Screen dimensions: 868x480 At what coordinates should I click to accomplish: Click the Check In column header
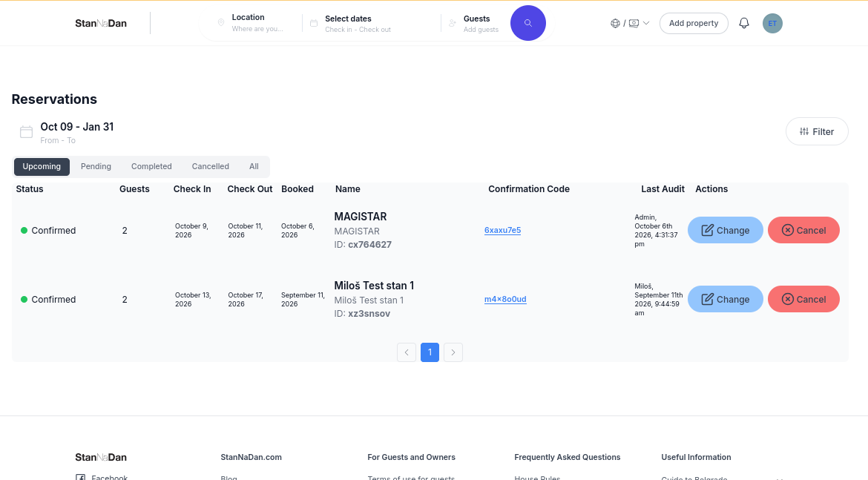[x=192, y=189]
